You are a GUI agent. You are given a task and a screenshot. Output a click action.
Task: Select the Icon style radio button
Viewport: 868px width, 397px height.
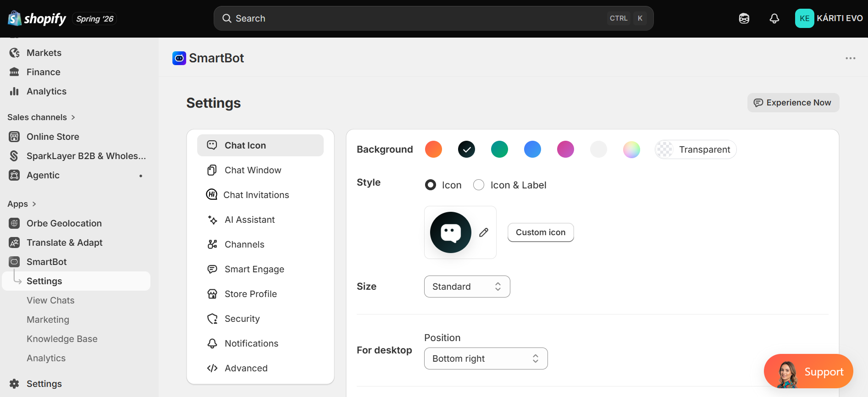pyautogui.click(x=431, y=185)
